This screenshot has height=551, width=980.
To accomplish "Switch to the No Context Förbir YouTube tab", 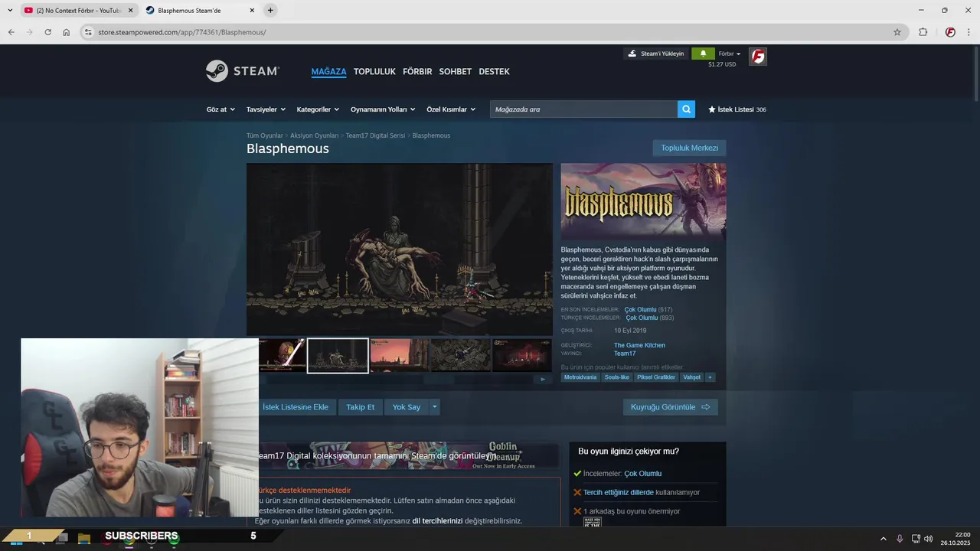I will click(x=78, y=11).
